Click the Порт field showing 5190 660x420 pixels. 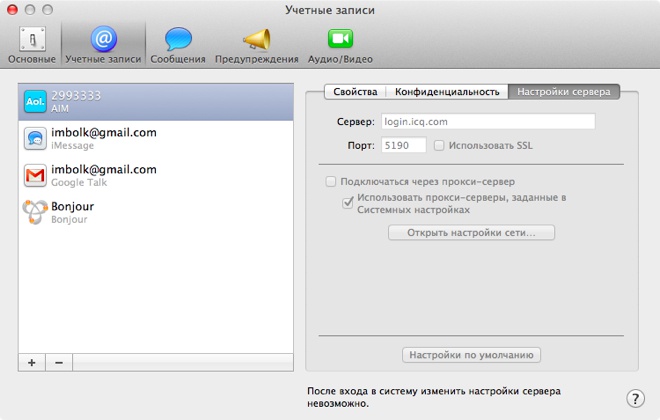404,145
